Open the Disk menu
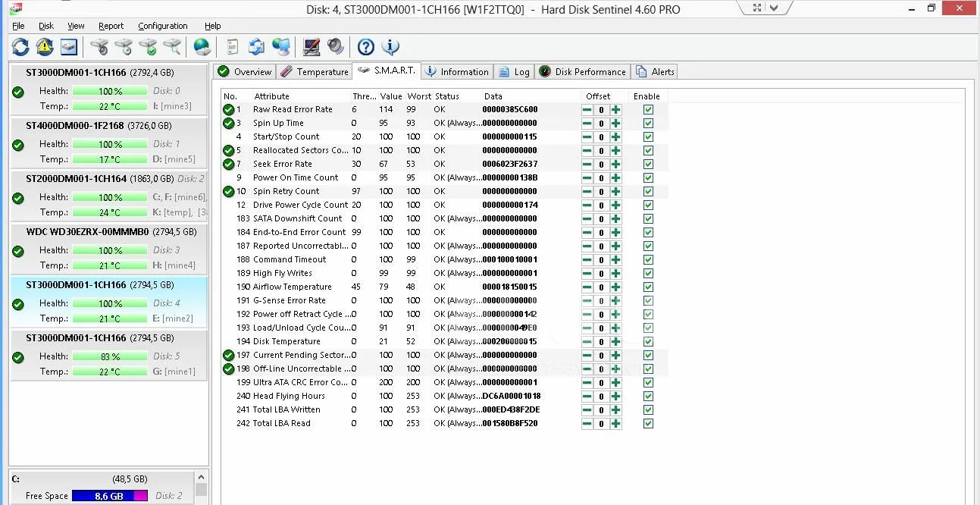The height and width of the screenshot is (505, 980). click(46, 26)
